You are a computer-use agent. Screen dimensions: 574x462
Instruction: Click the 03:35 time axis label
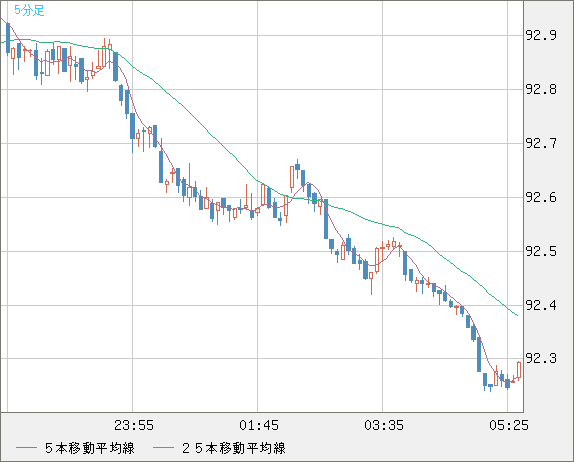pos(384,425)
